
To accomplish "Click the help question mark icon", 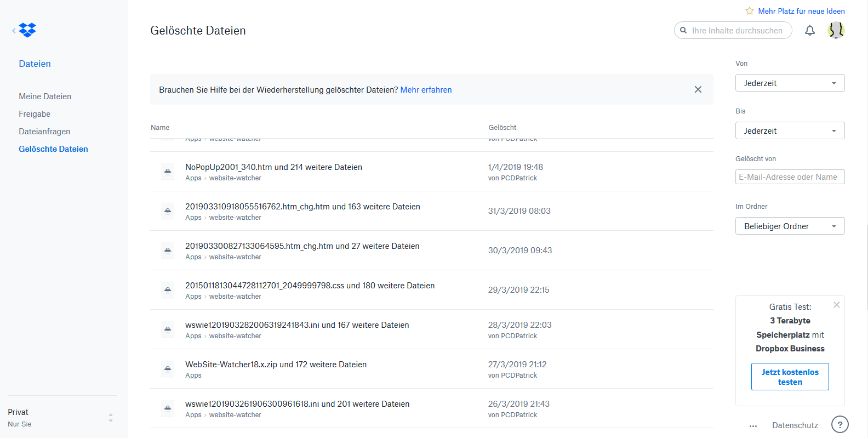I will click(840, 424).
